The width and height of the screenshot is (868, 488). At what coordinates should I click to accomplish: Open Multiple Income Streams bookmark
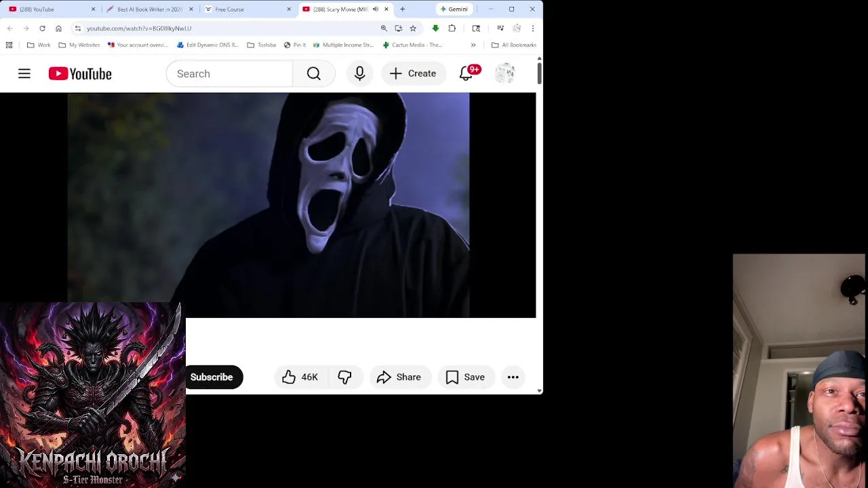point(343,45)
